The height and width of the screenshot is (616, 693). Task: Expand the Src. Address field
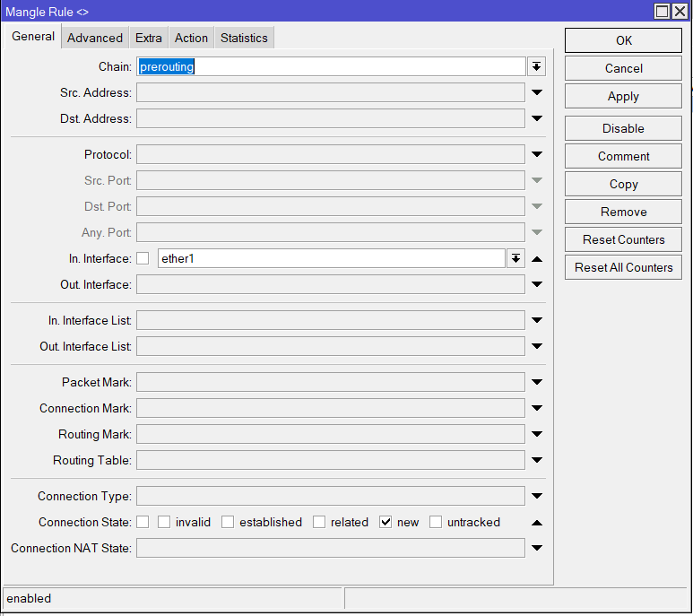pyautogui.click(x=536, y=92)
